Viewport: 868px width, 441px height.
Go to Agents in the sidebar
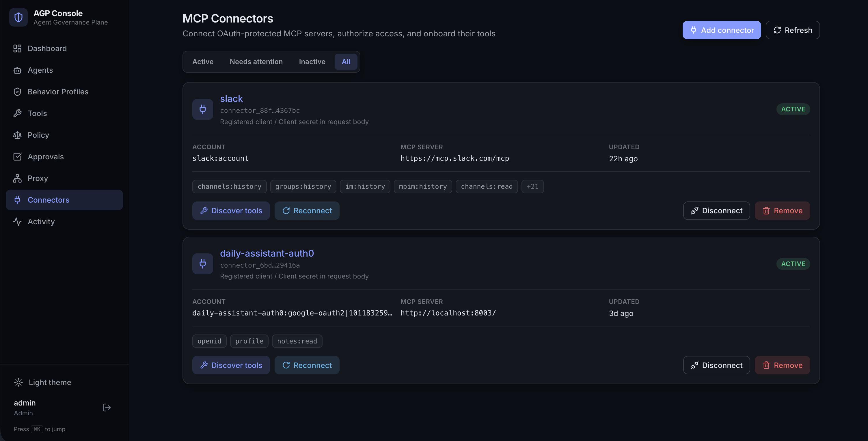pyautogui.click(x=64, y=70)
